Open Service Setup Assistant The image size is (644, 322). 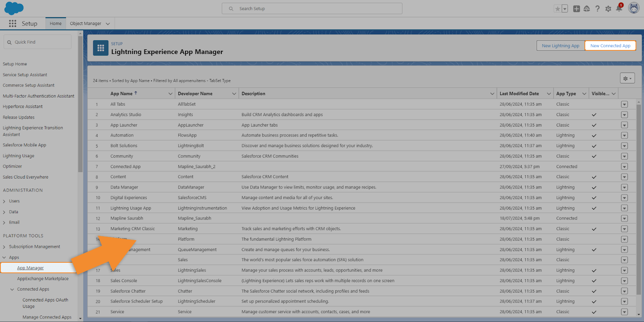pyautogui.click(x=25, y=75)
